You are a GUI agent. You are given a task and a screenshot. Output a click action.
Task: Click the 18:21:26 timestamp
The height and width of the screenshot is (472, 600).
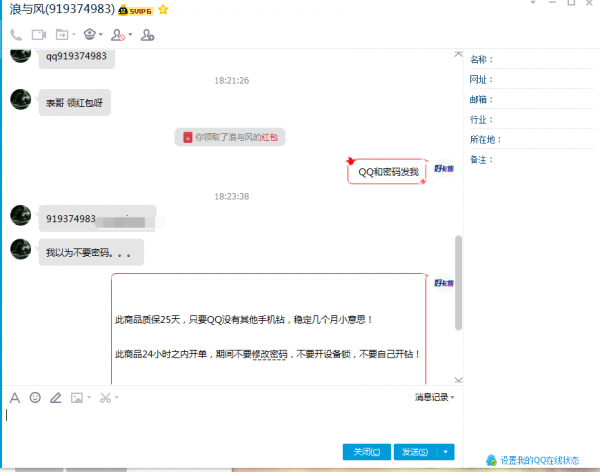tap(232, 81)
